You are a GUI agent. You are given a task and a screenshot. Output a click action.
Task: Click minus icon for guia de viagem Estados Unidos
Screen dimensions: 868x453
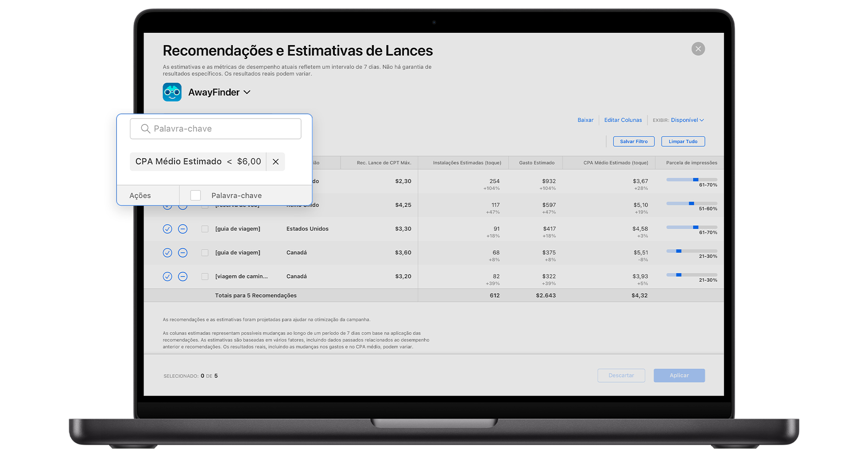point(182,229)
